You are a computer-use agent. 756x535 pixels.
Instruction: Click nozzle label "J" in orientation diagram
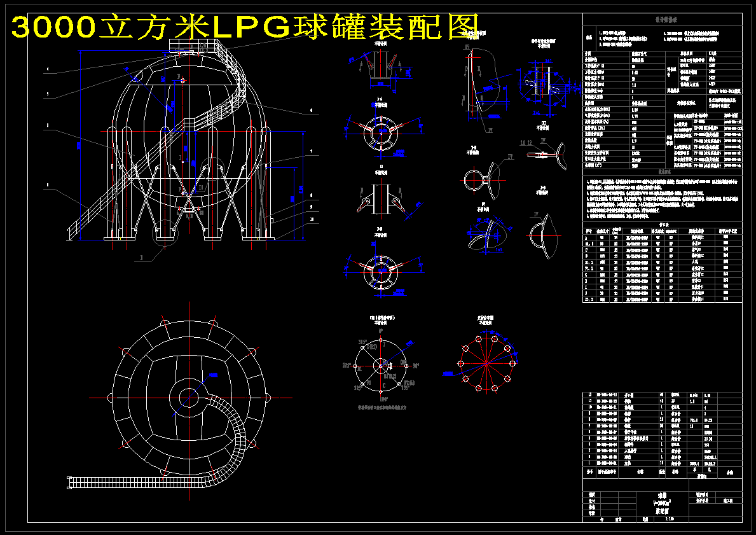point(384,344)
